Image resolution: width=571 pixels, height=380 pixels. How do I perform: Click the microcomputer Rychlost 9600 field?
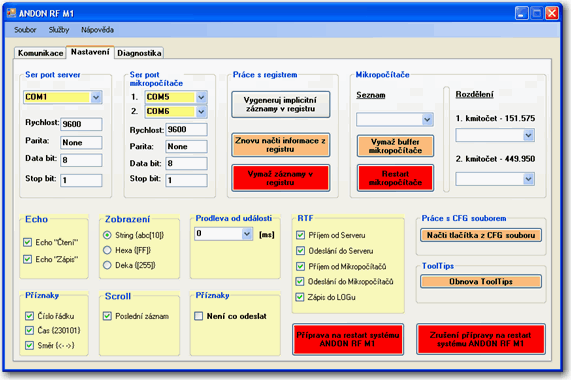click(x=186, y=130)
